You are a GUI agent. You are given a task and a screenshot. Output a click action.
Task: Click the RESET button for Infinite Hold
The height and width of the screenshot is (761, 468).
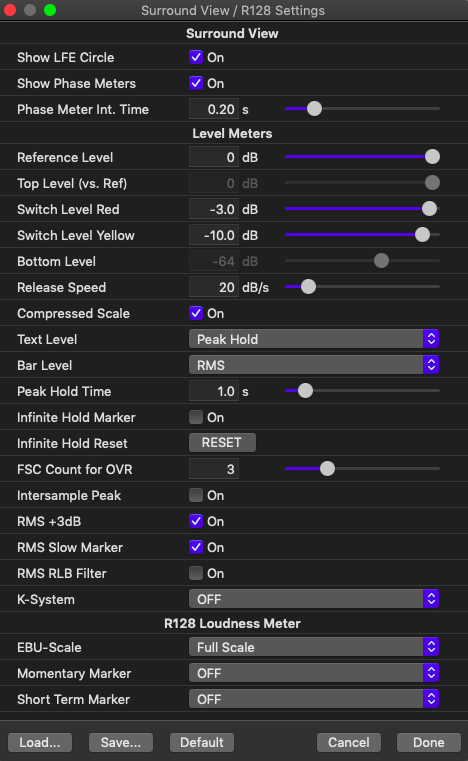click(x=222, y=443)
